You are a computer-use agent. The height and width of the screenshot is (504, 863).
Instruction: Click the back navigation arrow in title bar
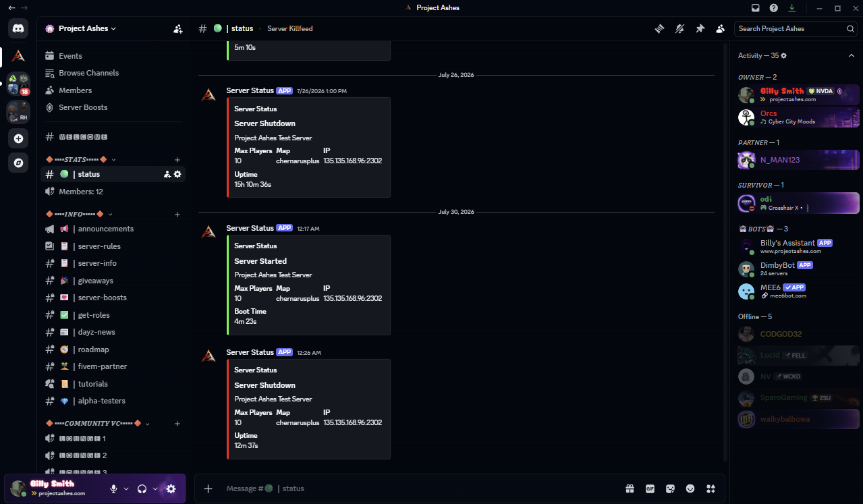click(11, 8)
